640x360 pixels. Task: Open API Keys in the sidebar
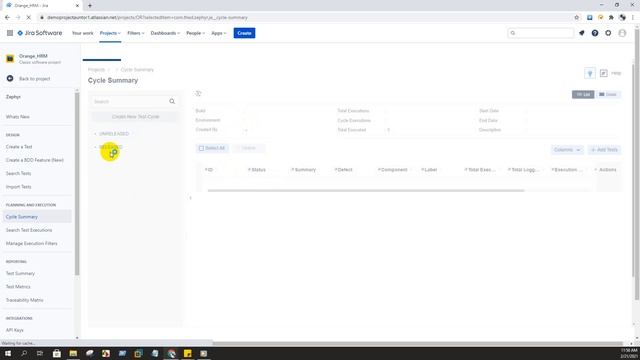coord(15,330)
